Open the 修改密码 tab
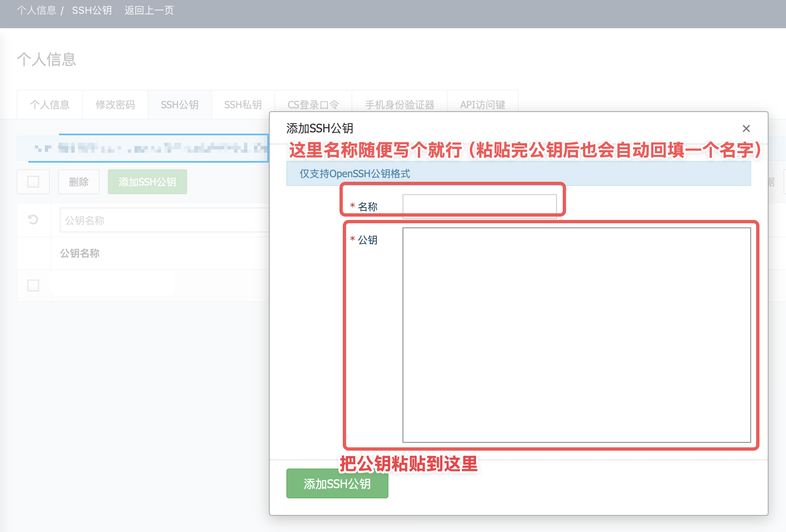The width and height of the screenshot is (786, 532). (x=115, y=105)
